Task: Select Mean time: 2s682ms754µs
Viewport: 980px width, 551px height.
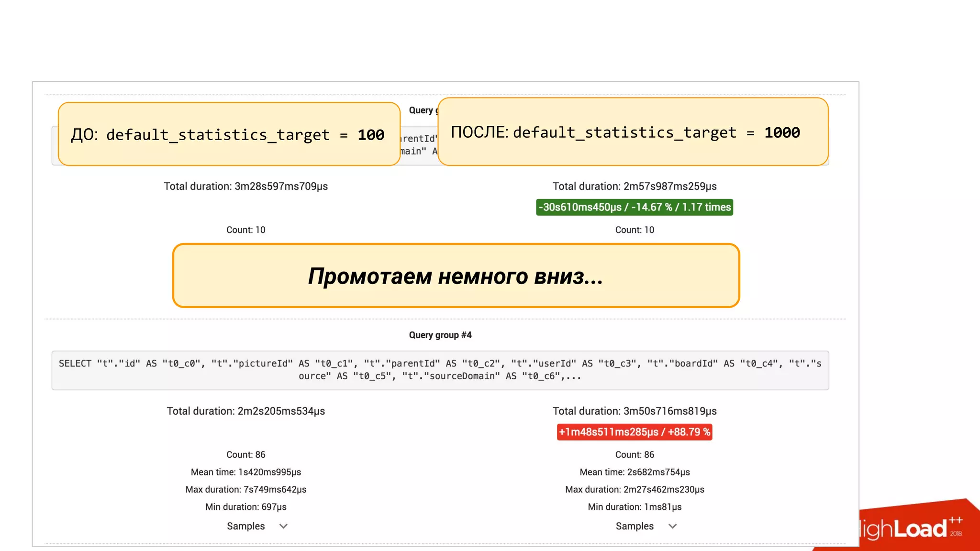Action: (635, 472)
